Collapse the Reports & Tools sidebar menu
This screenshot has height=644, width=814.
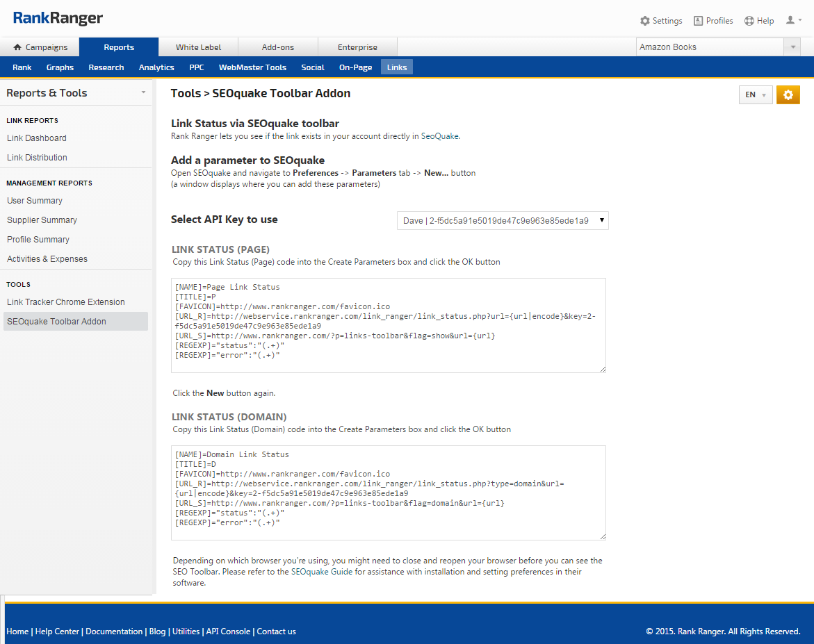coord(143,92)
